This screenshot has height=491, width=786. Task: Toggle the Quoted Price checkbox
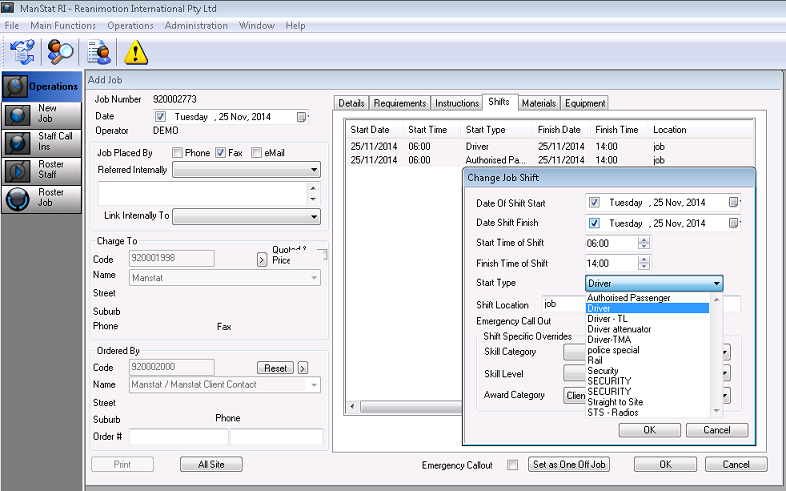click(x=324, y=255)
